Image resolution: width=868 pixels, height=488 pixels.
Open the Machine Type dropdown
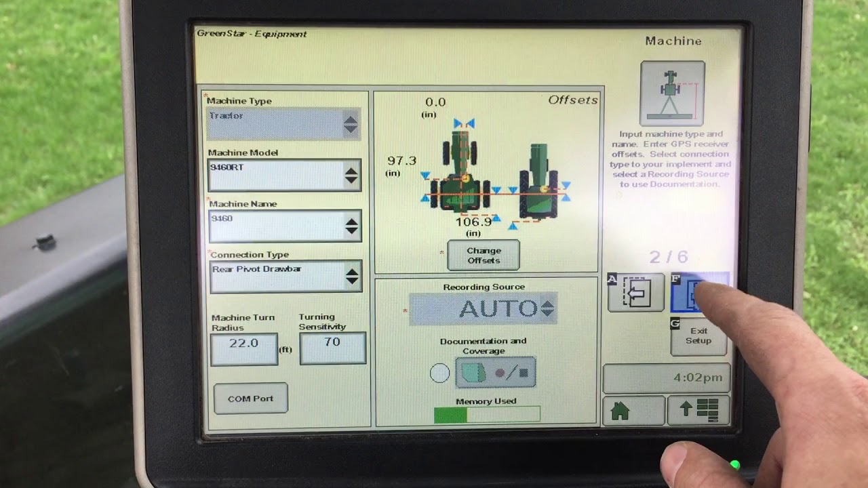tap(283, 124)
